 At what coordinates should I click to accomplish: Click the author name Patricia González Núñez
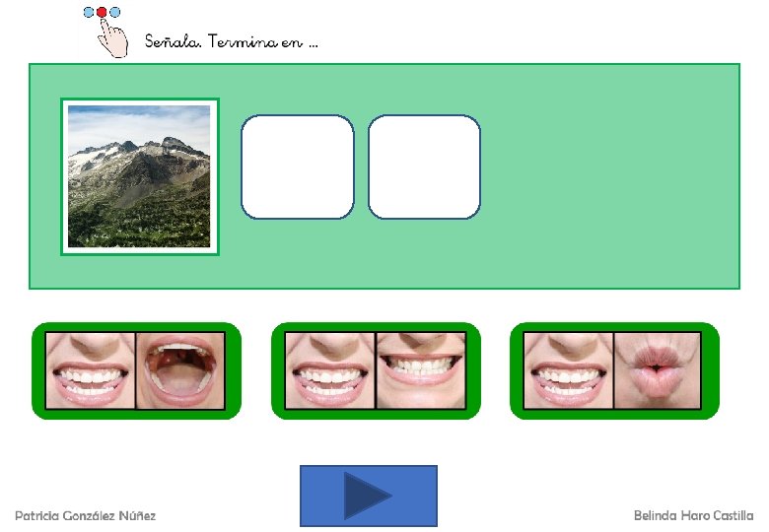click(x=86, y=516)
